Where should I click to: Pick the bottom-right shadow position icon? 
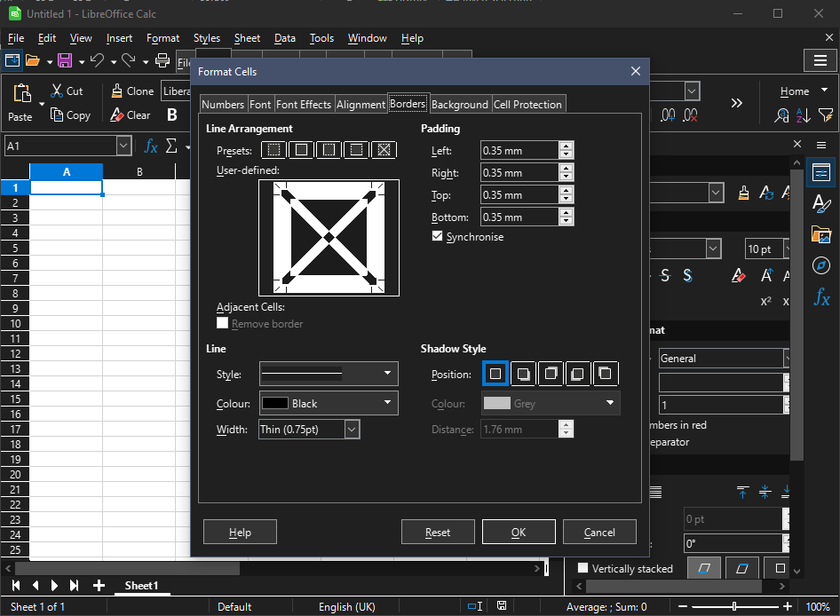point(524,375)
